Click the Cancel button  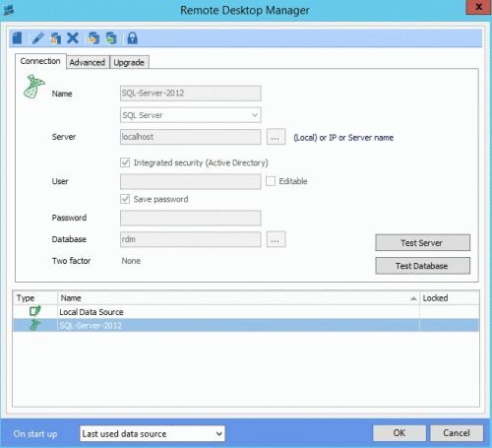(x=457, y=433)
